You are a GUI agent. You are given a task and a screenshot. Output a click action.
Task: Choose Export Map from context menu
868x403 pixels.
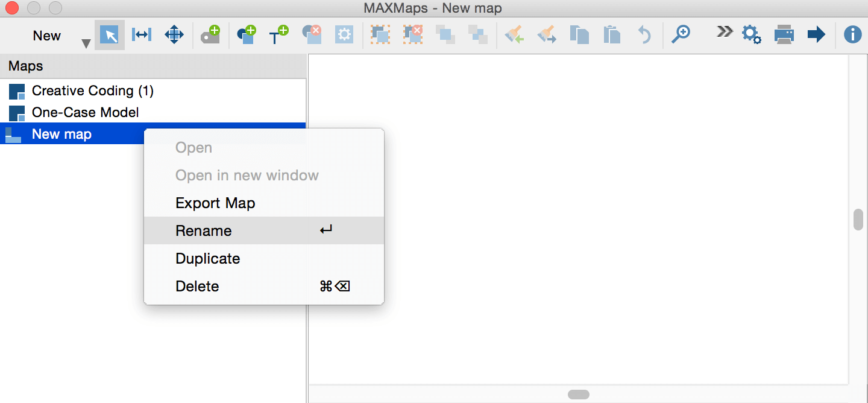click(x=264, y=203)
